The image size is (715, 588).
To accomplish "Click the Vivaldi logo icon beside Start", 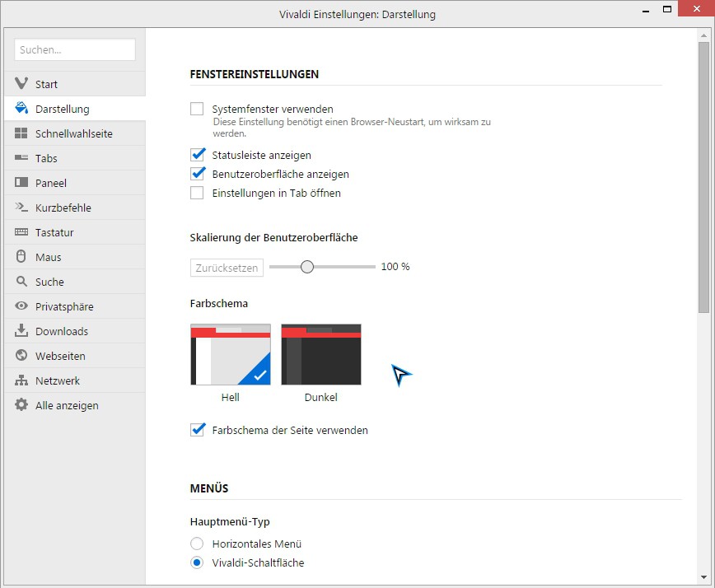I will coord(21,84).
